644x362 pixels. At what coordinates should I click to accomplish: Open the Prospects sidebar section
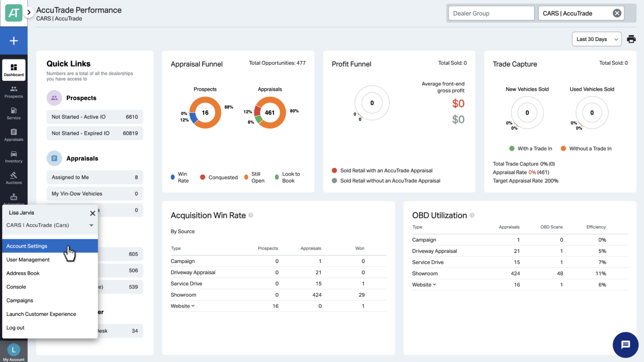tap(14, 92)
